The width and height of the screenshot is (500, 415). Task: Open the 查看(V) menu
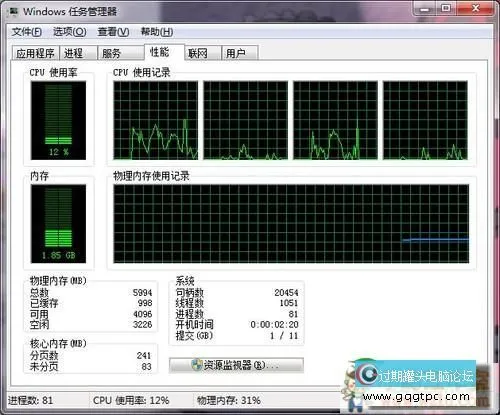point(113,32)
